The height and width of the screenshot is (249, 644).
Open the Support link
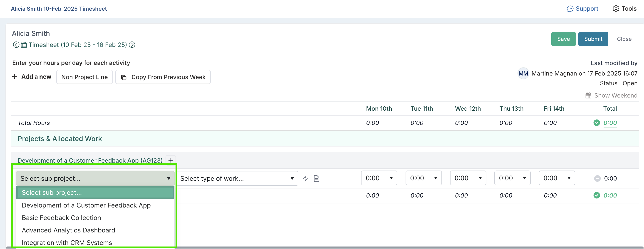click(582, 9)
